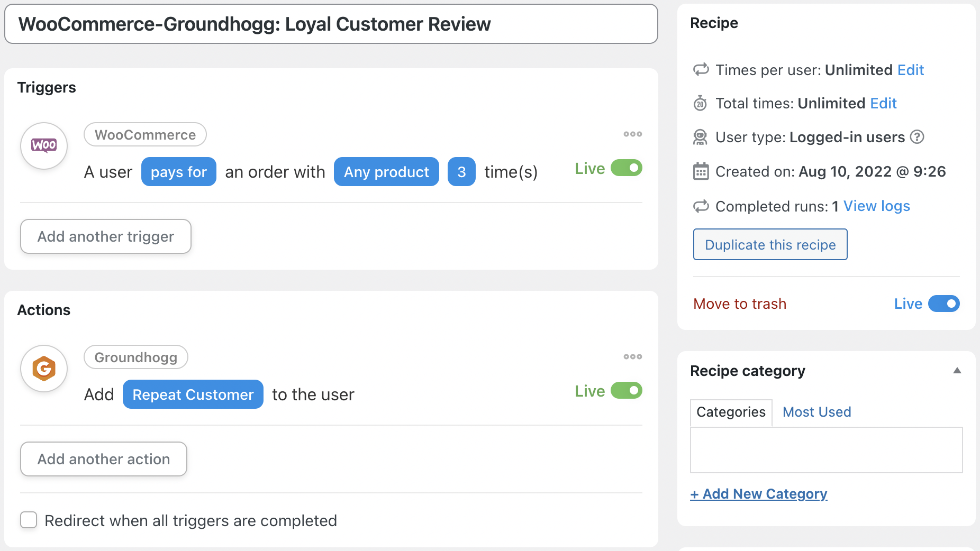980x551 pixels.
Task: Switch to the Categories tab
Action: (x=731, y=412)
